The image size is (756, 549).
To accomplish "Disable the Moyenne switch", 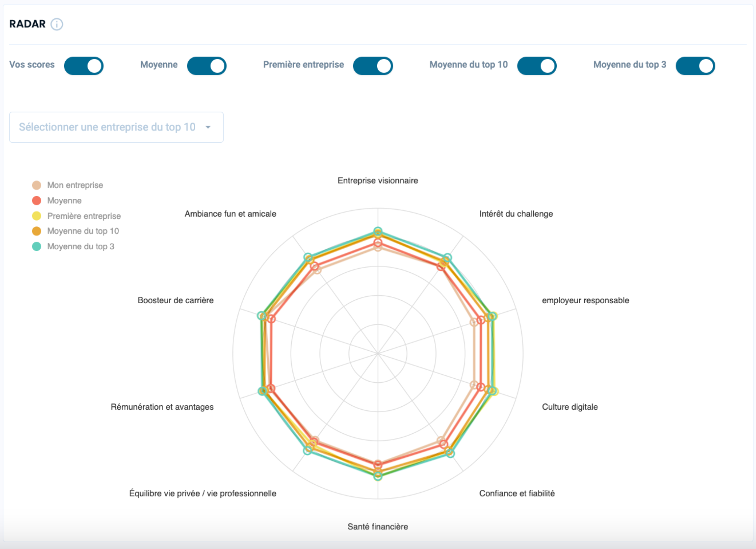I will [x=207, y=66].
